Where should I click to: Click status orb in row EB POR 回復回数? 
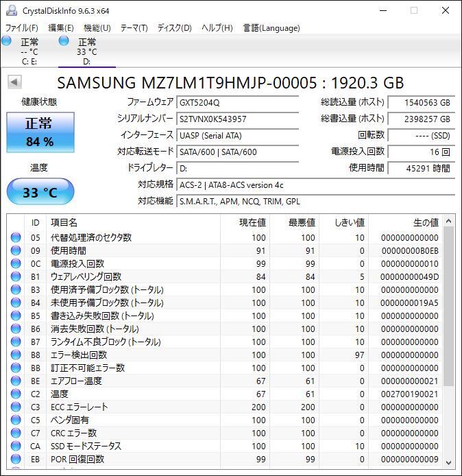(x=16, y=460)
